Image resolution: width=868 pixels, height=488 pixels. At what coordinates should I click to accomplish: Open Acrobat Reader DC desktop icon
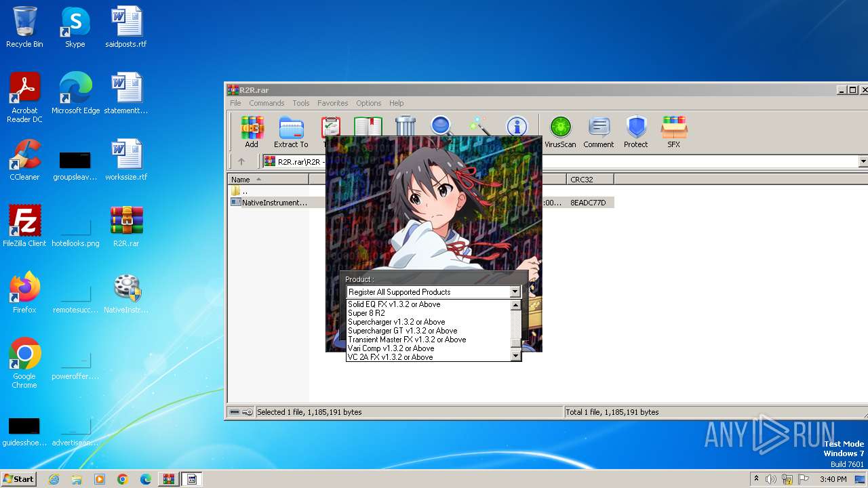[24, 98]
